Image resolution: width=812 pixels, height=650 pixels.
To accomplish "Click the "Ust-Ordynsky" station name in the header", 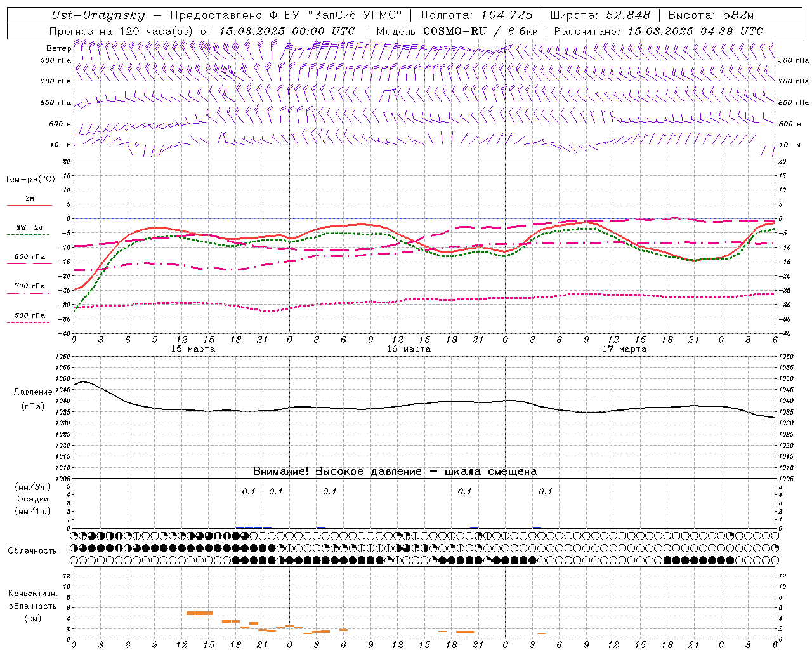I will (97, 15).
